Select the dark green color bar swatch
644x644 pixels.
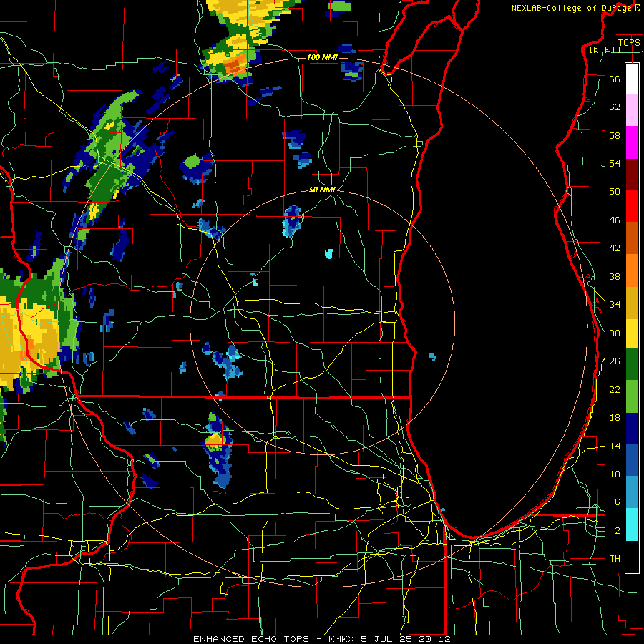pos(632,364)
